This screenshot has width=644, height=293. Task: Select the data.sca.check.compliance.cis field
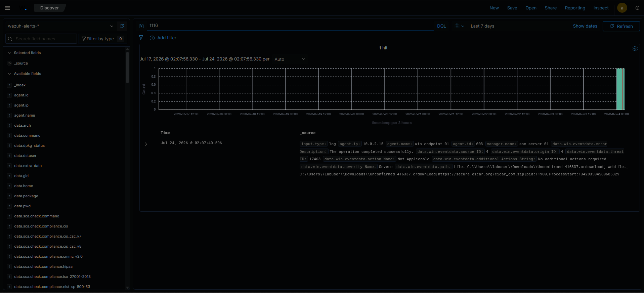[41, 226]
